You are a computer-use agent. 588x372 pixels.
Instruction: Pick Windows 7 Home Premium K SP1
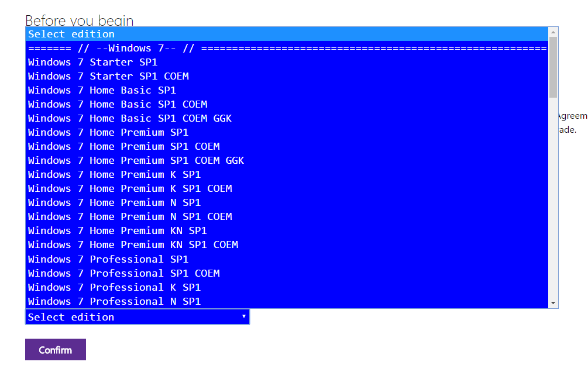point(287,175)
